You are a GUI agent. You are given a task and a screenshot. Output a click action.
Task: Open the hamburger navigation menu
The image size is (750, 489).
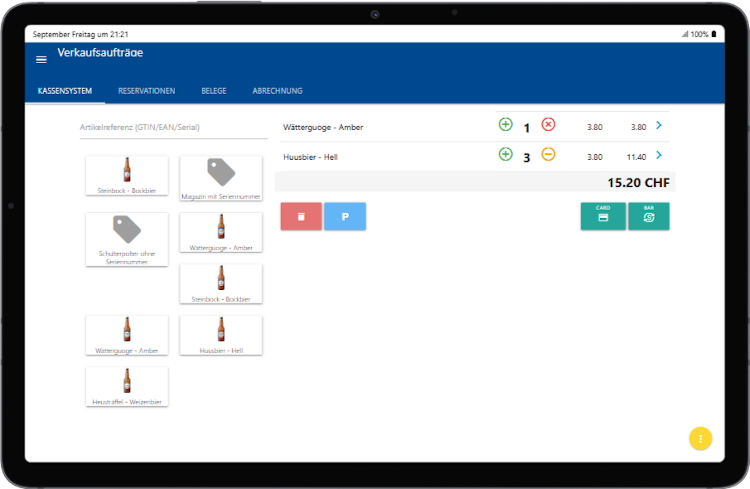[41, 59]
